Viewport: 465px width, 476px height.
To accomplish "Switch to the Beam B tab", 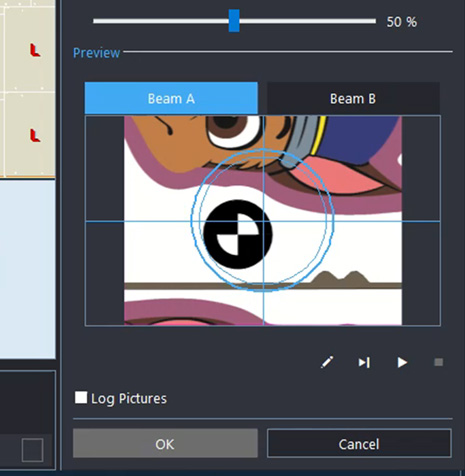I will point(353,98).
